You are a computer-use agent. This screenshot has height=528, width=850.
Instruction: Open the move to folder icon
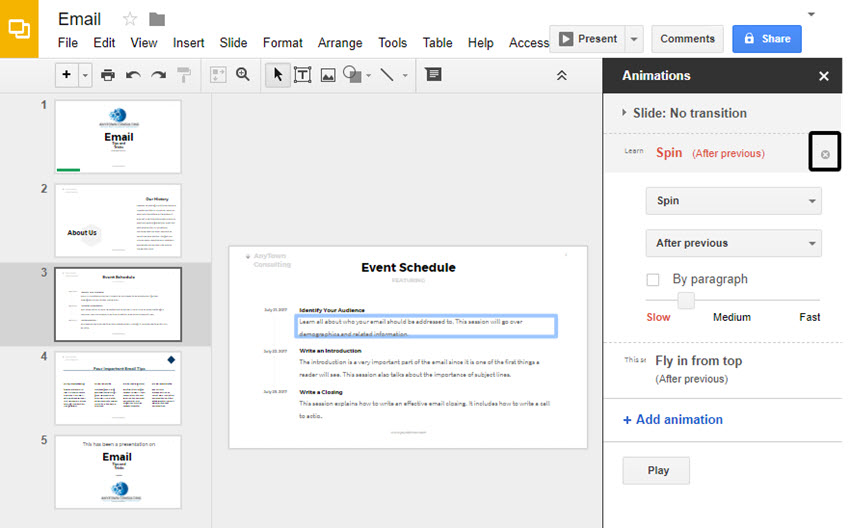[157, 20]
